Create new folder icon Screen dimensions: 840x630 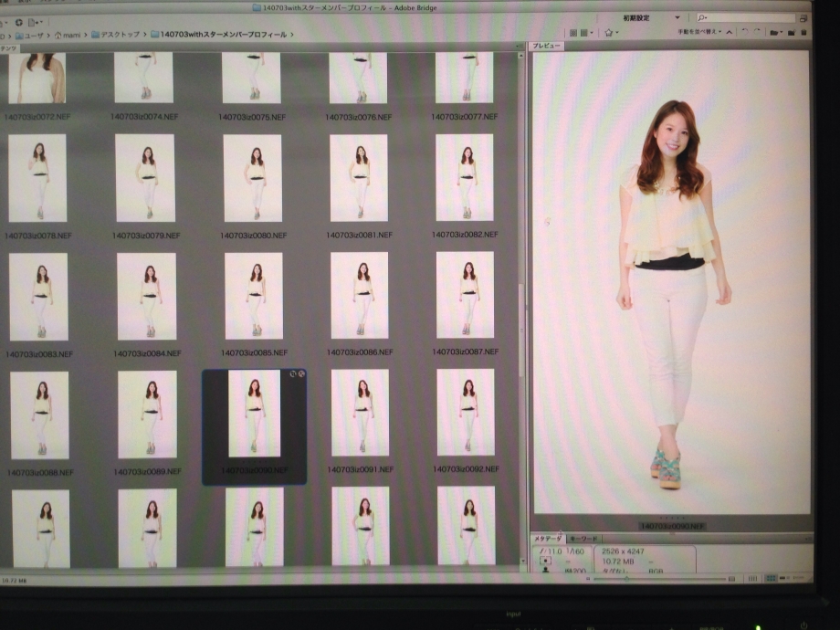click(792, 33)
